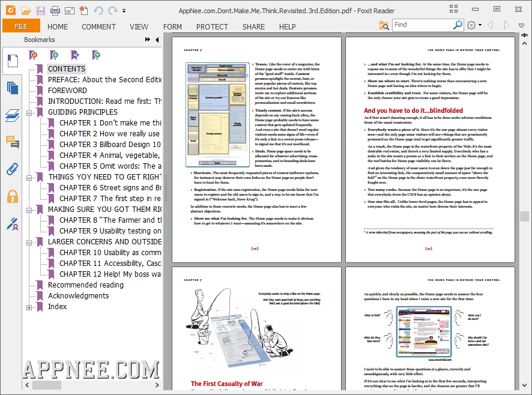Click the delete bookmark icon
Screen dimensions: 532x395
33,55
